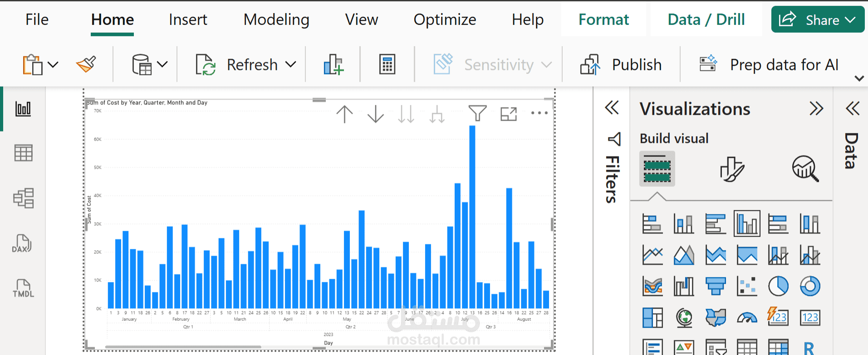Select the Clustered column chart visual
This screenshot has width=868, height=355.
(747, 224)
